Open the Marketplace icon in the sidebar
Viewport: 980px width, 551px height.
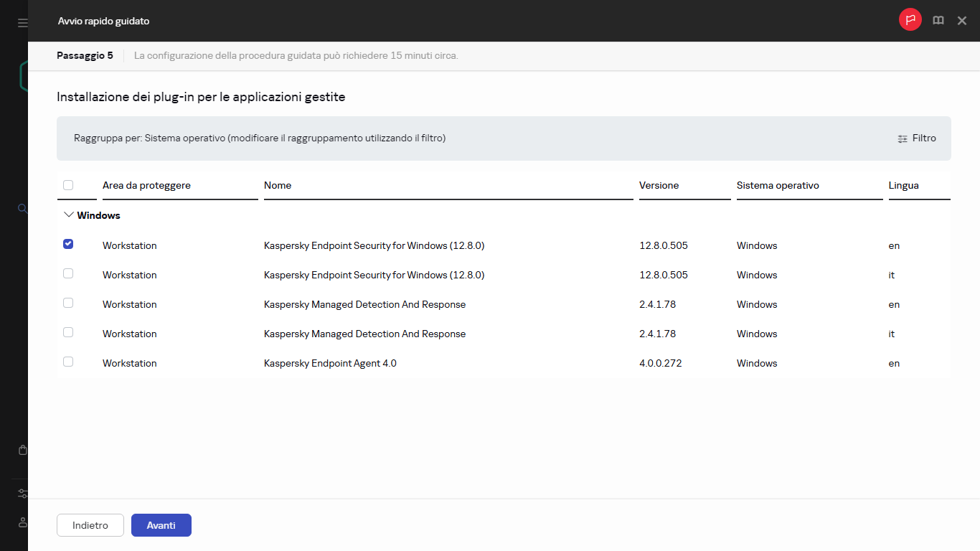(22, 449)
